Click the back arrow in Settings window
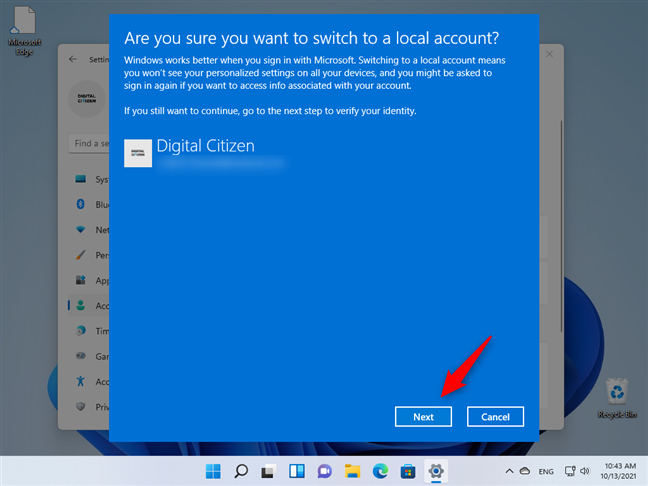The image size is (648, 486). [73, 59]
